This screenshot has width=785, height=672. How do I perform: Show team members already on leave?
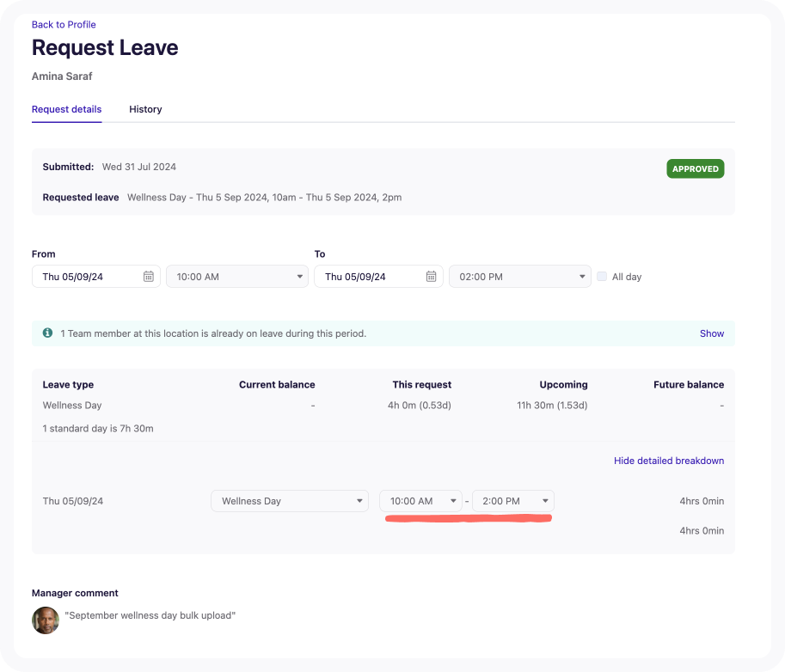(x=711, y=333)
